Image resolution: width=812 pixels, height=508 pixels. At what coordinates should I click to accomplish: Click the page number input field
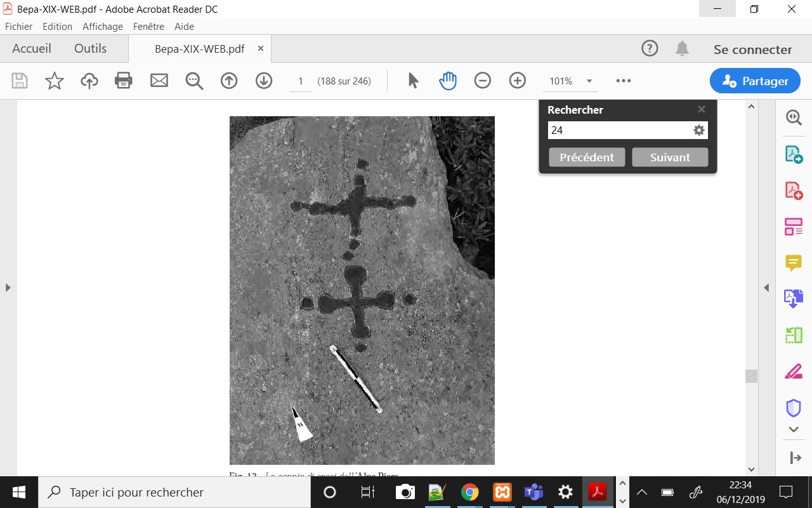(301, 81)
